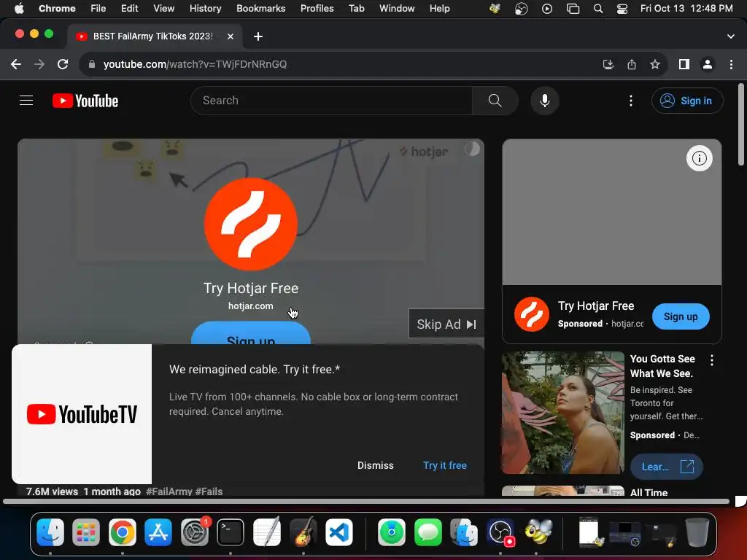The image size is (747, 560).
Task: Go back in Chrome
Action: 16,64
